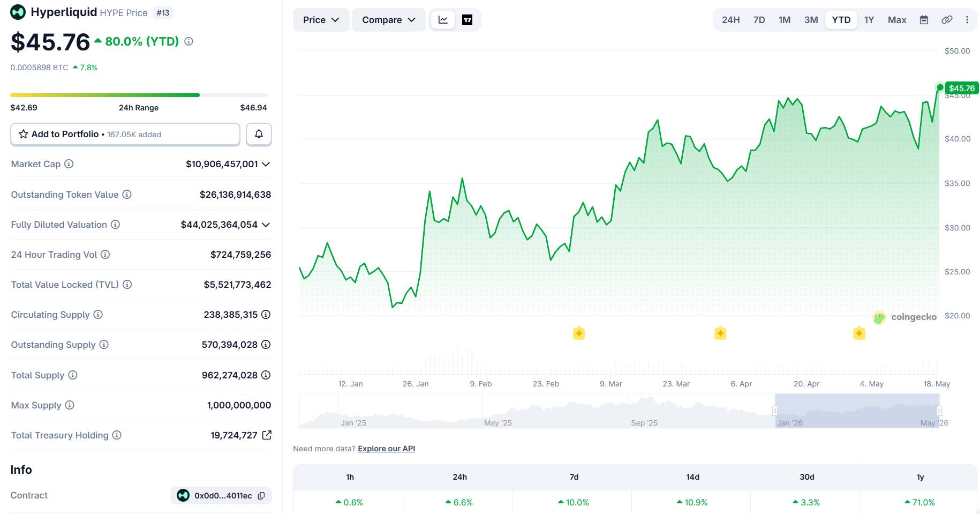Click the highlighted navigator selection region
980x514 pixels.
857,411
